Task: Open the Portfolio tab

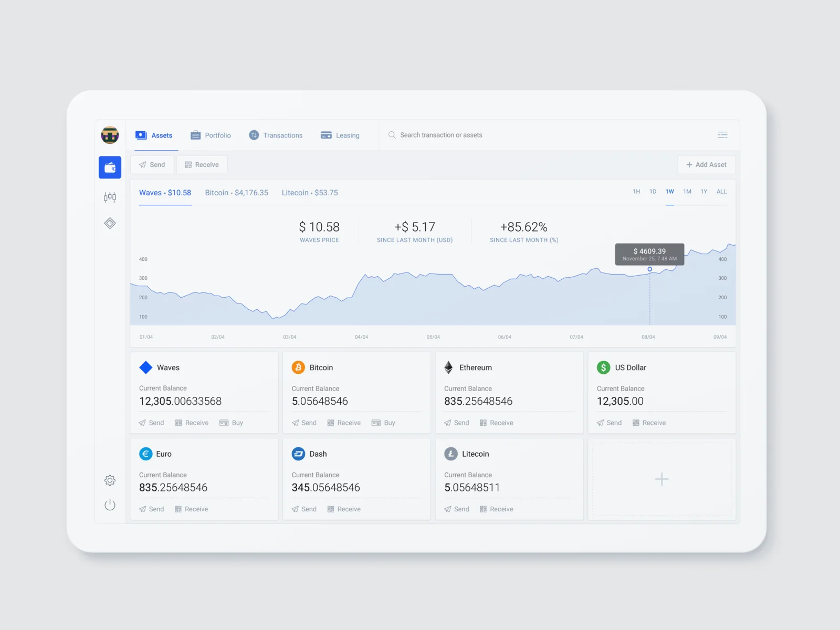Action: click(211, 135)
